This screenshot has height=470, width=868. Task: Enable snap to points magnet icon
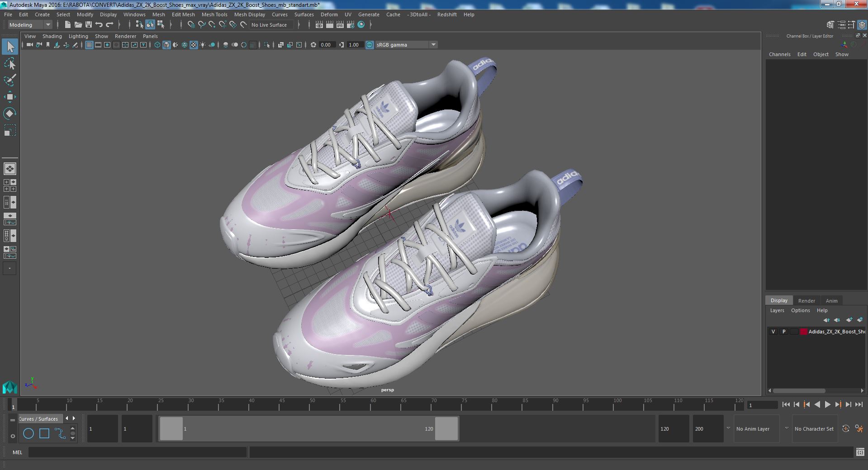(212, 25)
